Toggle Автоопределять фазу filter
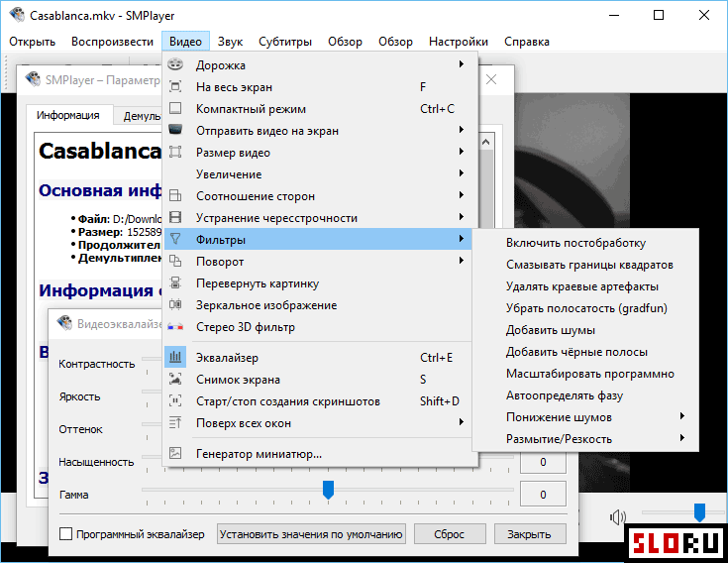The image size is (728, 563). 585,395
